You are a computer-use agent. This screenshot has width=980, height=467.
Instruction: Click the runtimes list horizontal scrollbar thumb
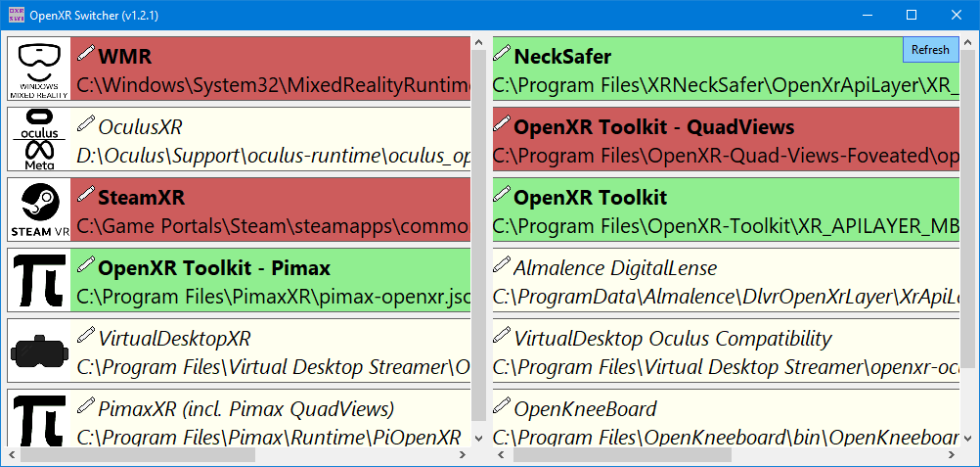pos(138,454)
